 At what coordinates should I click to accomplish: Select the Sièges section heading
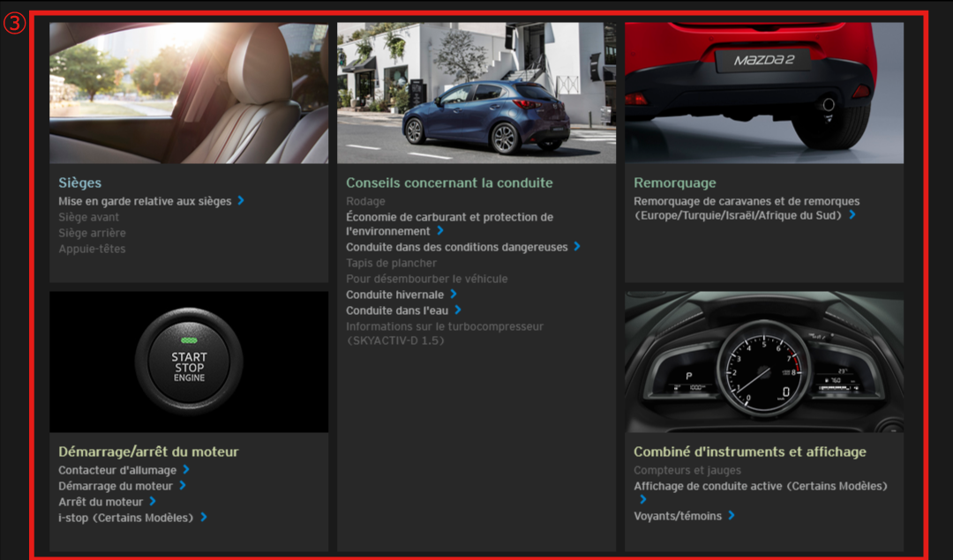pos(80,183)
